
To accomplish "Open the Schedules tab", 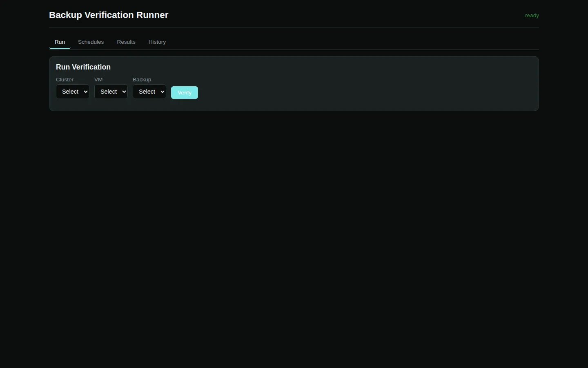I will point(91,42).
